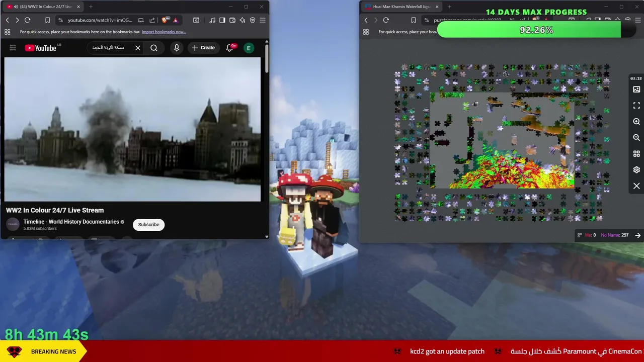Open site settings icon beside the puzzlegarage URL
644x362 pixels.
click(427, 20)
